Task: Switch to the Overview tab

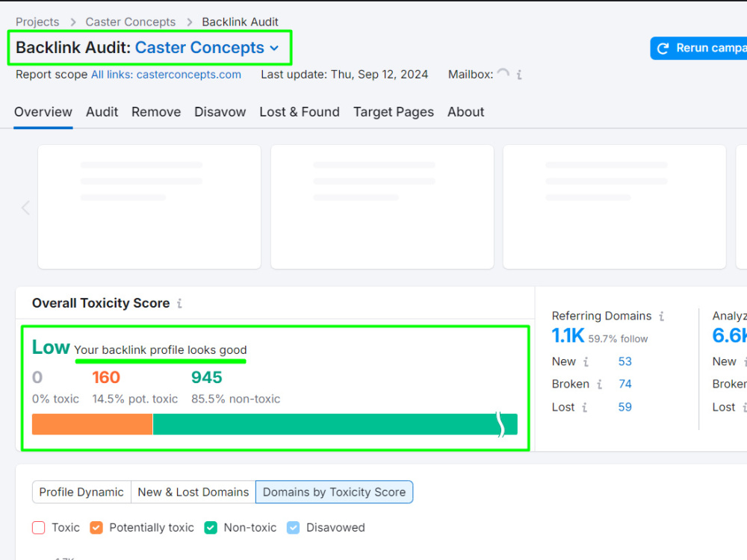Action: pyautogui.click(x=43, y=112)
